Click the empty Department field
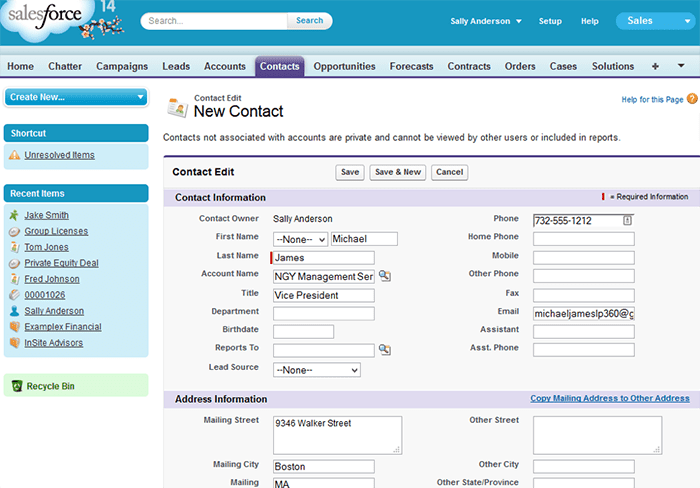Image resolution: width=700 pixels, height=488 pixels. pyautogui.click(x=324, y=313)
